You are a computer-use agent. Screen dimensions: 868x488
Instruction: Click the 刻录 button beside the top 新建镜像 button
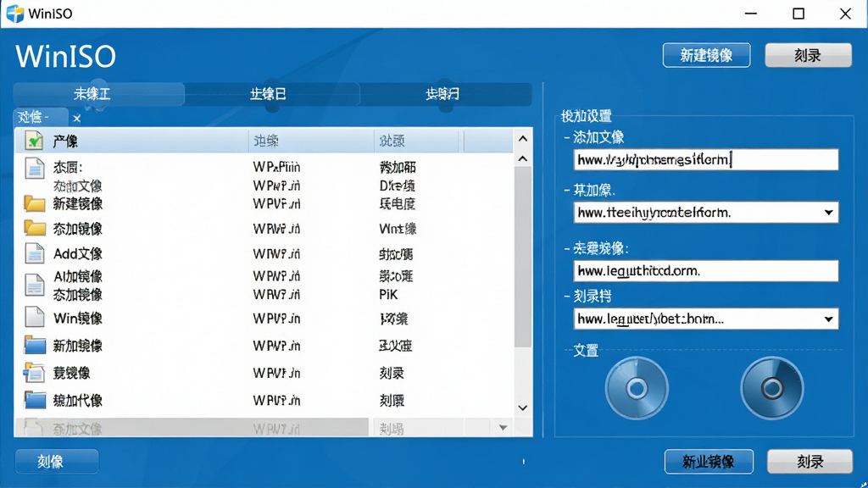click(808, 55)
